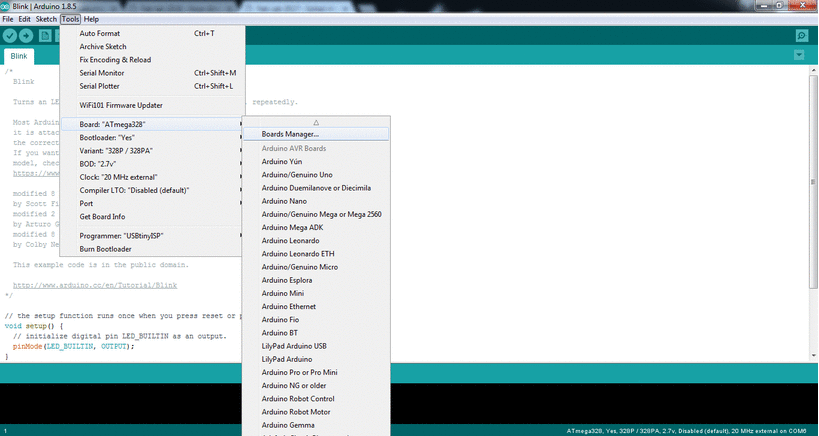Select the Arduino/Genuino Uno board
819x436 pixels.
[x=316, y=174]
